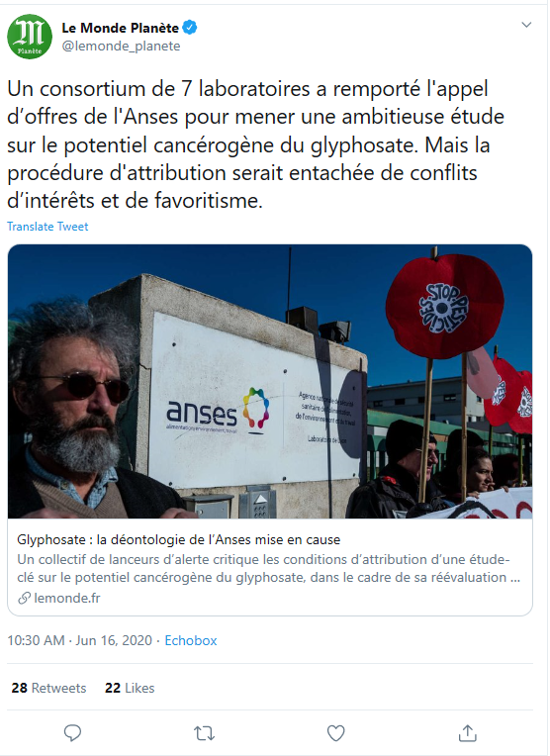Image resolution: width=550 pixels, height=756 pixels.
Task: Click Translate Tweet link
Action: pyautogui.click(x=47, y=227)
